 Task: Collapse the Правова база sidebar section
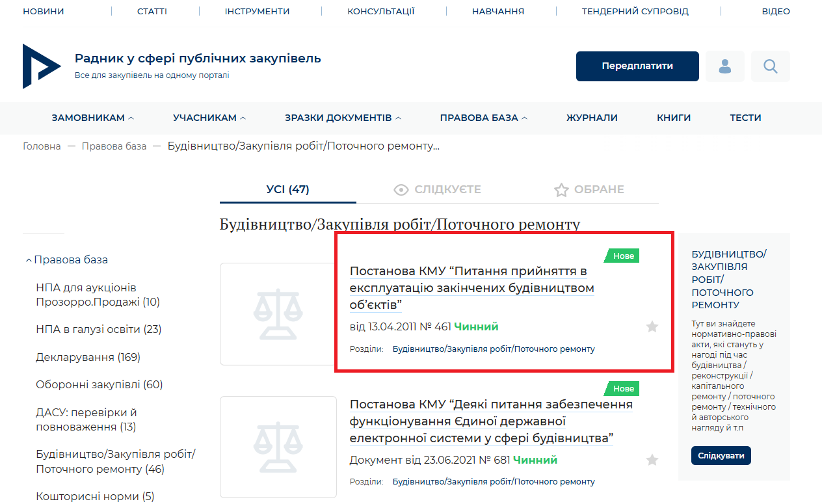[x=66, y=259]
